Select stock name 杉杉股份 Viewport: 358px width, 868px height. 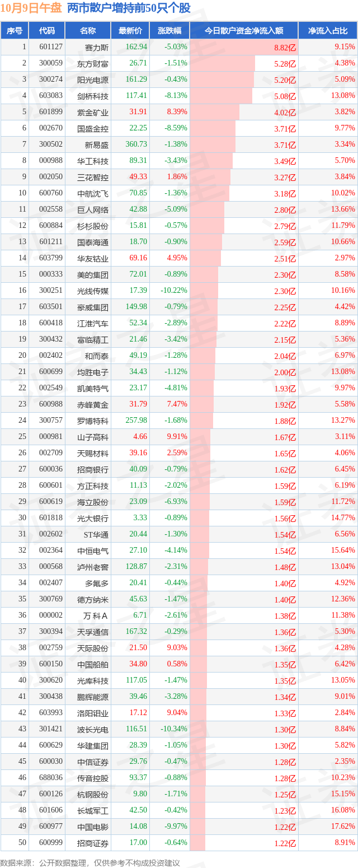93,226
